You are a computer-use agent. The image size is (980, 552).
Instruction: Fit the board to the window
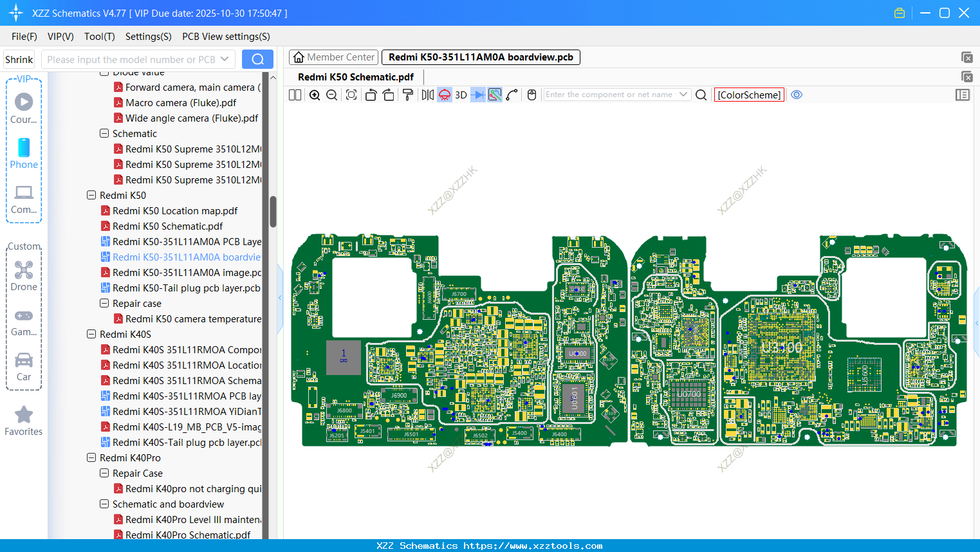tap(351, 95)
